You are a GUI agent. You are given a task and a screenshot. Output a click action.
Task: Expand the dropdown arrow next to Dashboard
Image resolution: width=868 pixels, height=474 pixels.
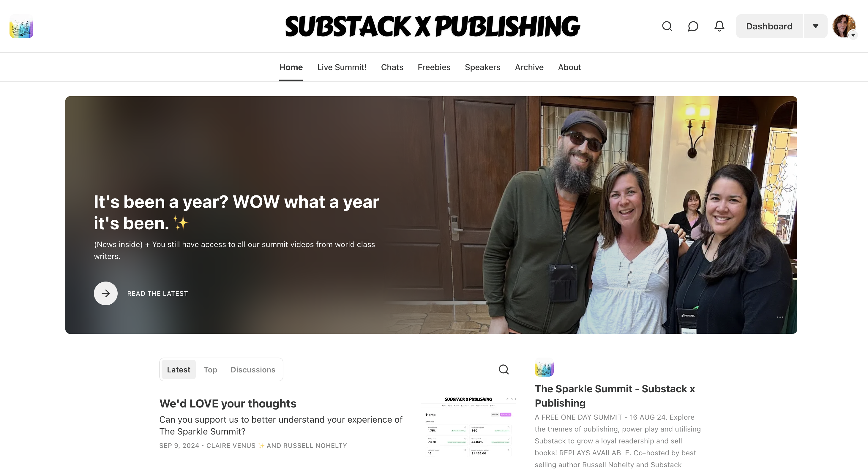[815, 26]
